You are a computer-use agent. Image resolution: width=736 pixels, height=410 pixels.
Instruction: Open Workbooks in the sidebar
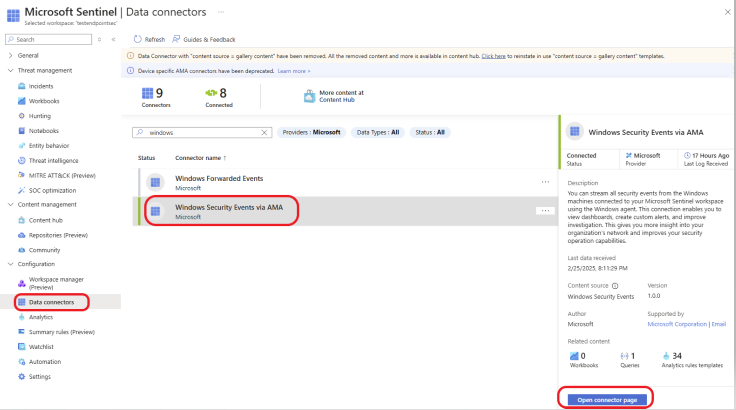(x=44, y=101)
